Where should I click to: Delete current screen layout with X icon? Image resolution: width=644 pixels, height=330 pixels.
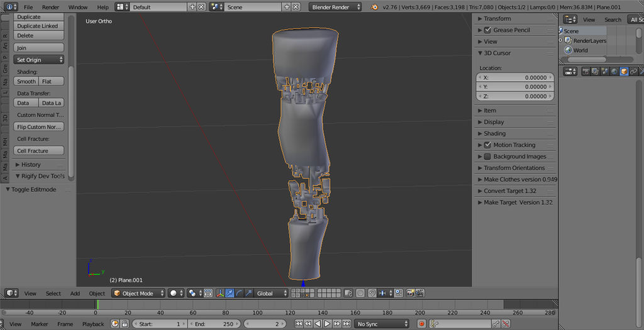click(201, 7)
